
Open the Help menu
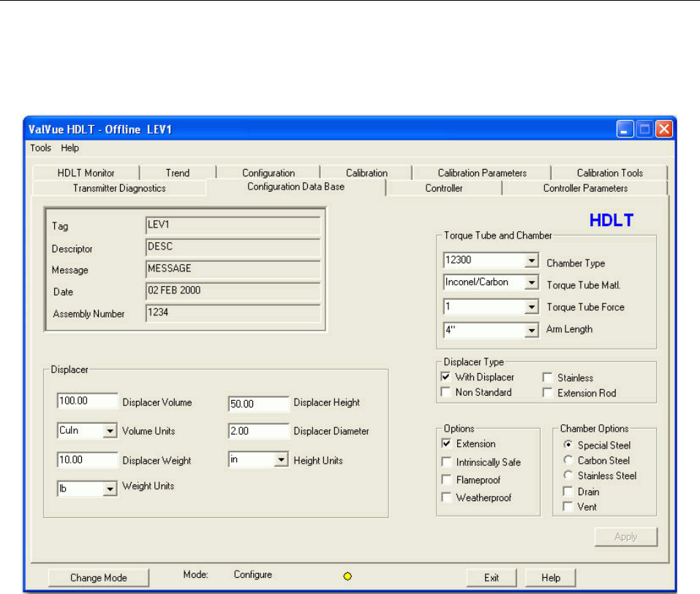pos(70,148)
